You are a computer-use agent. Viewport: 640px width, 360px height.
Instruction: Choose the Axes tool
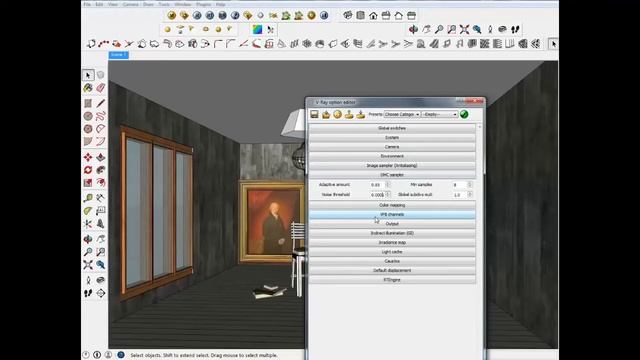88,224
